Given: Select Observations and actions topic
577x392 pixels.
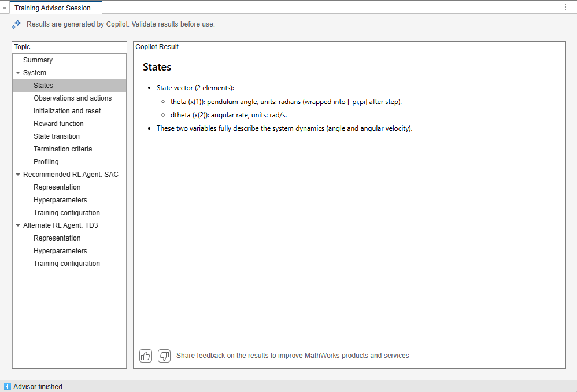Looking at the screenshot, I should (72, 98).
